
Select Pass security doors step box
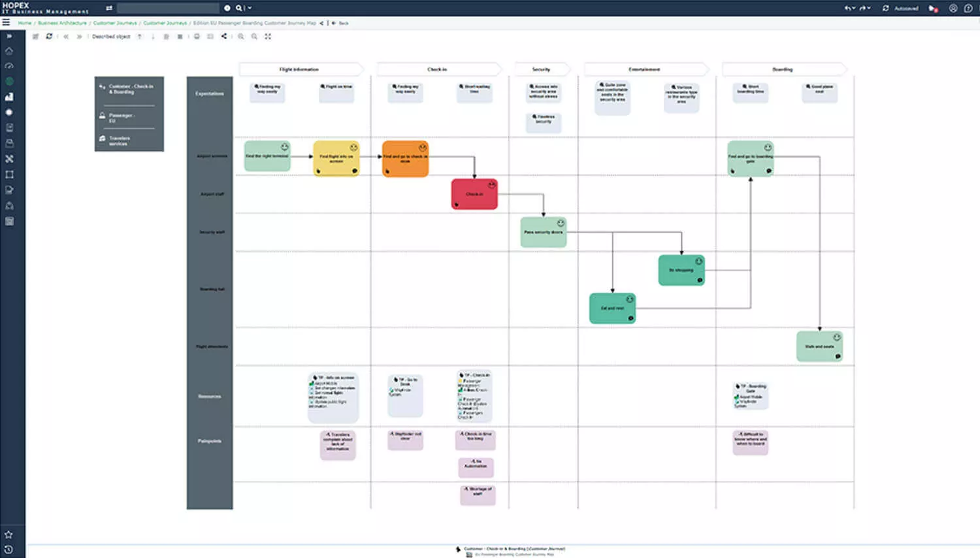544,232
